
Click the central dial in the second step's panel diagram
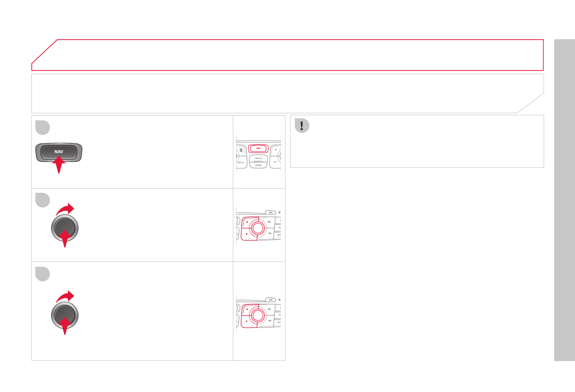tap(258, 227)
